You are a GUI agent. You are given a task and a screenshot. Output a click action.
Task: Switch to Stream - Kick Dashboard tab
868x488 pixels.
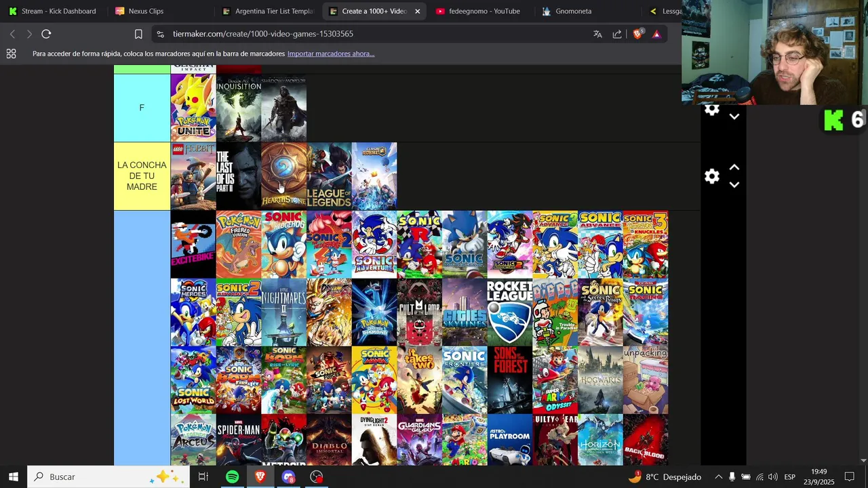(x=52, y=11)
